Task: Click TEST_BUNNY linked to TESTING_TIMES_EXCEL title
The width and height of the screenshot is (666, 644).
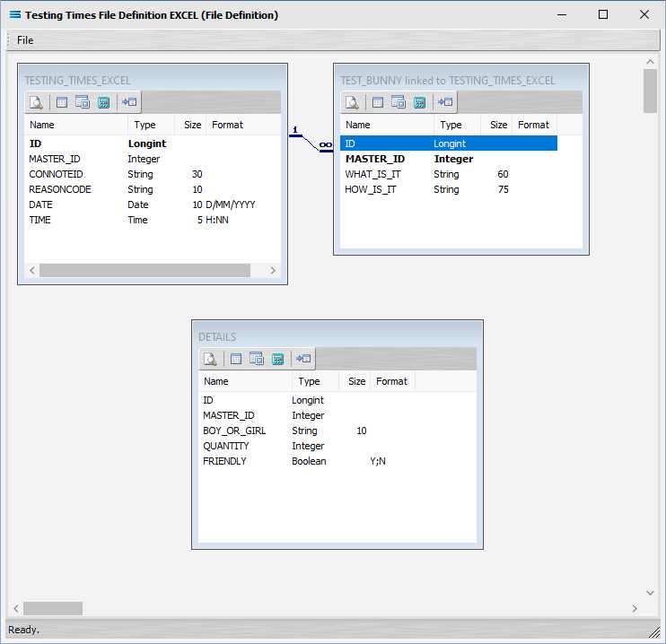Action: point(448,81)
